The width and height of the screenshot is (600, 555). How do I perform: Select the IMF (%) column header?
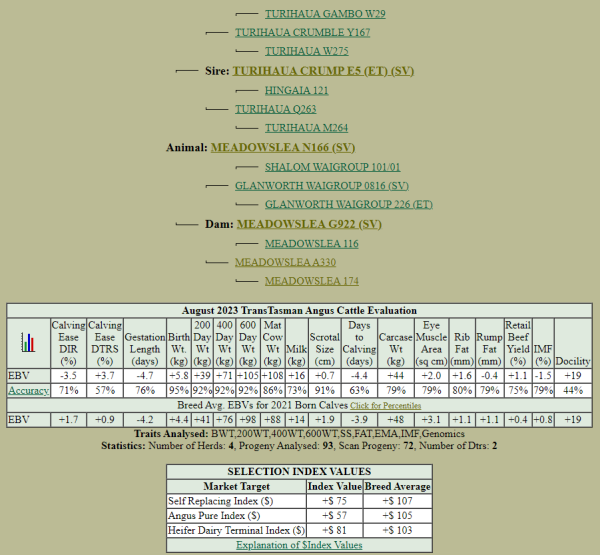click(x=543, y=343)
